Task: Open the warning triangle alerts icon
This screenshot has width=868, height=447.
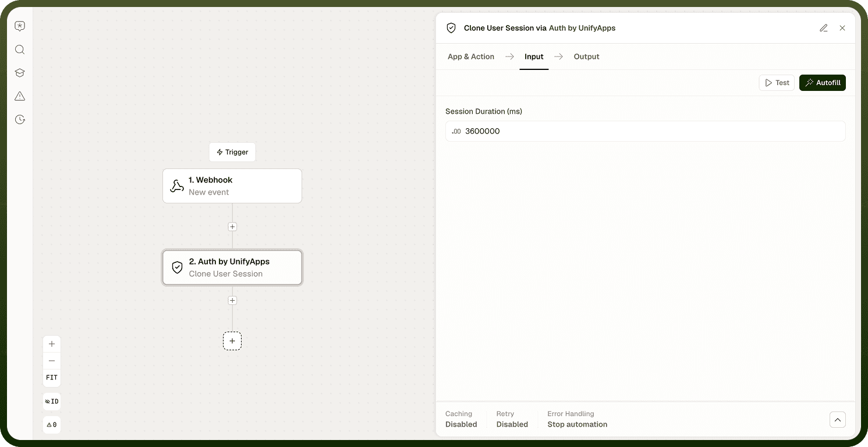Action: coord(20,96)
